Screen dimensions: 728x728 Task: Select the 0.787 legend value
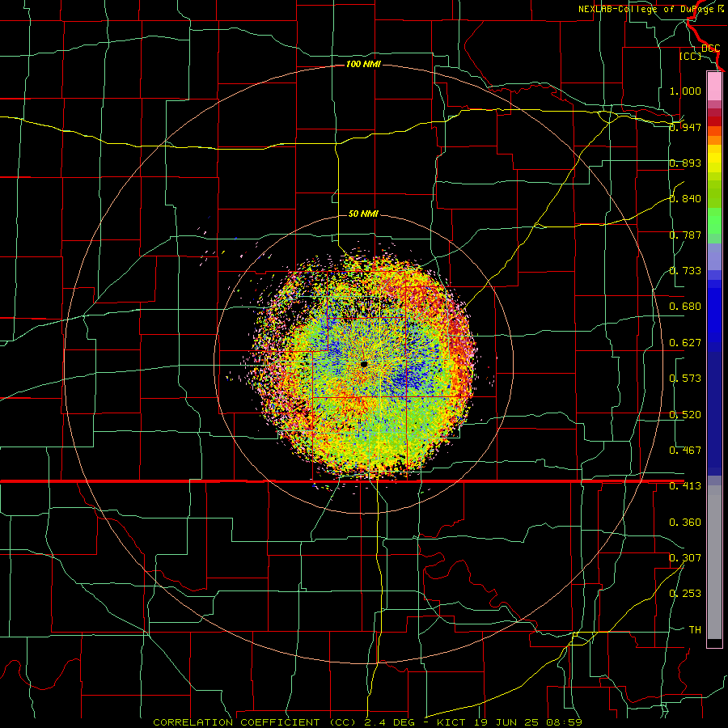pyautogui.click(x=685, y=235)
